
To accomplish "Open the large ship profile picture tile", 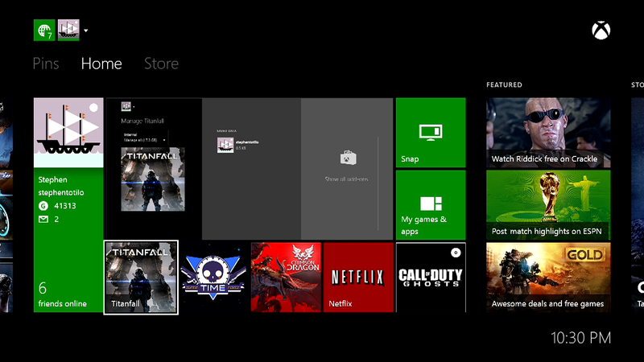I will point(68,133).
